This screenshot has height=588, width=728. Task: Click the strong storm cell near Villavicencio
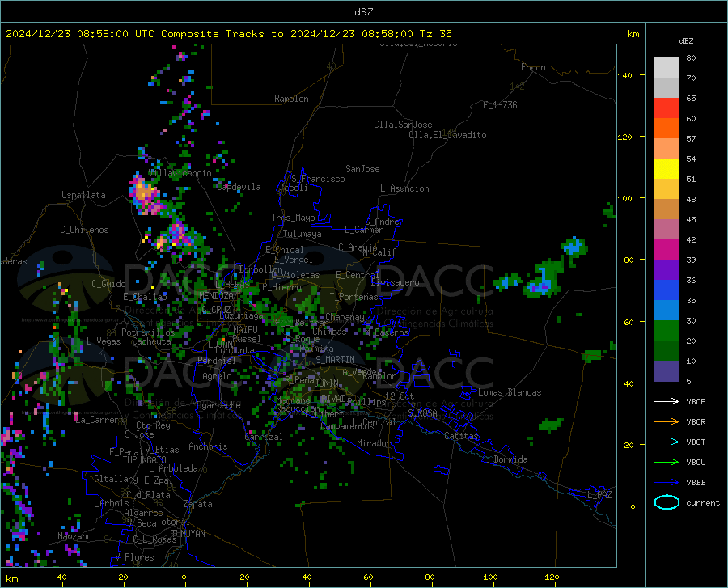point(146,195)
